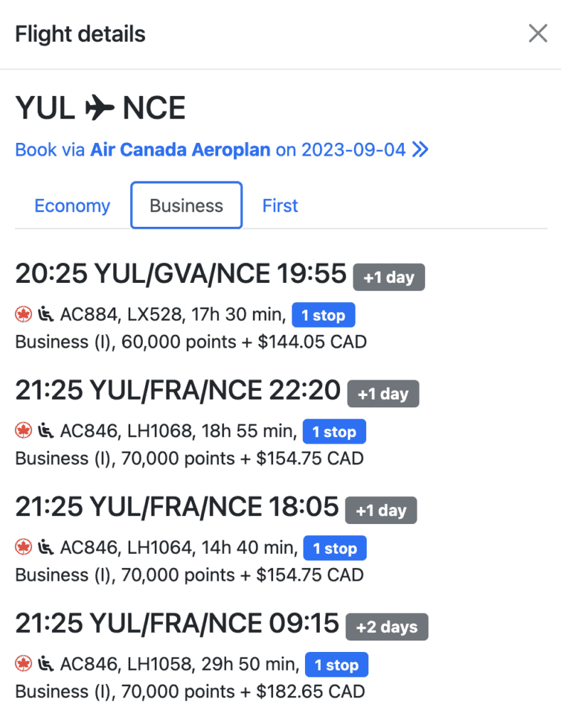Select the YUL/FRA/NCE 18:05 itinerary heading
Viewport: 561px width, 728px height.
[177, 507]
